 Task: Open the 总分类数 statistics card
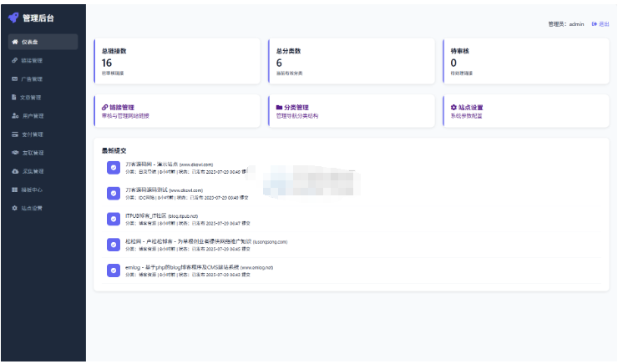coord(352,59)
